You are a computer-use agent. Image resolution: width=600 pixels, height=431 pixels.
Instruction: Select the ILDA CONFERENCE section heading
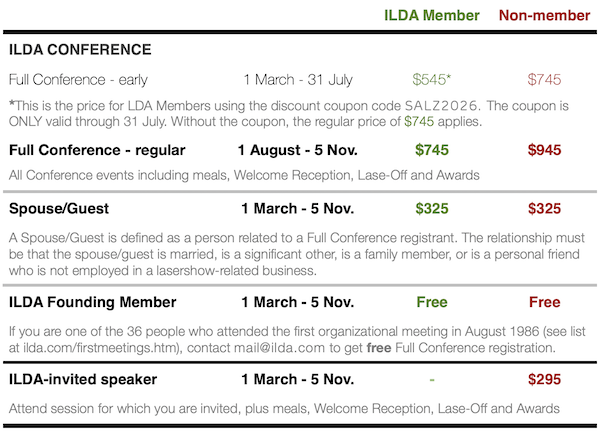(80, 49)
